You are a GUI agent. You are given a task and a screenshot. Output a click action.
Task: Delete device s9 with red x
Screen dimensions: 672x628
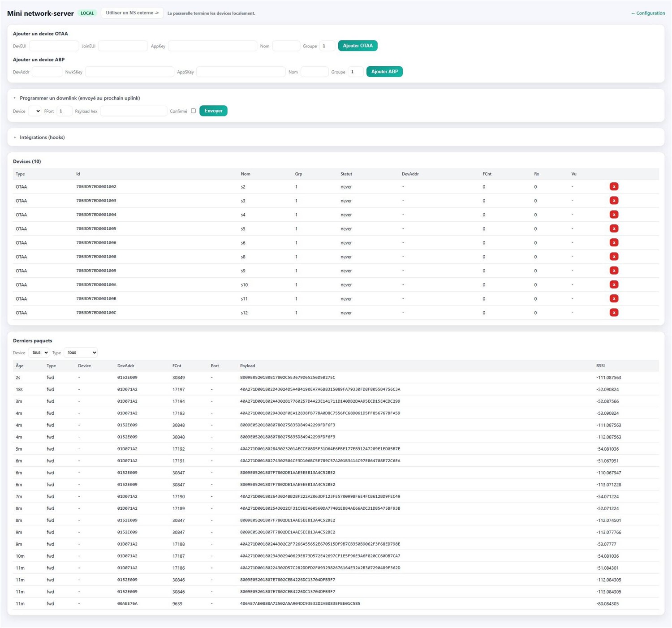[614, 271]
